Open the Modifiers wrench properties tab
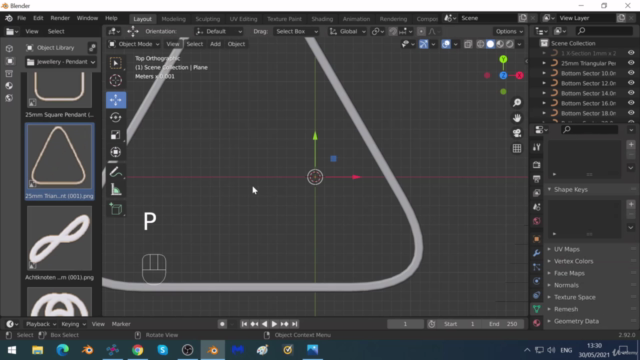 click(537, 253)
